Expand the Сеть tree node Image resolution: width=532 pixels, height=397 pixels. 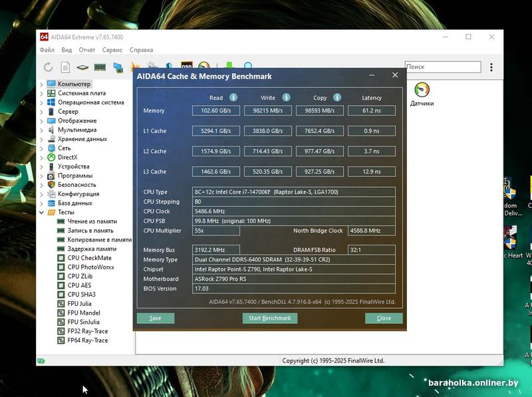point(41,148)
